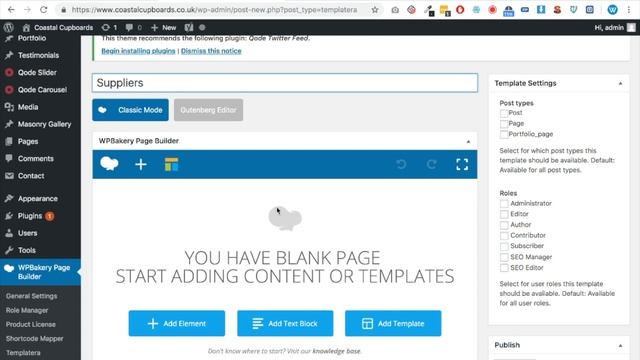Screen dimensions: 640x360
Task: Enable the Editor role checkbox
Action: 504,214
